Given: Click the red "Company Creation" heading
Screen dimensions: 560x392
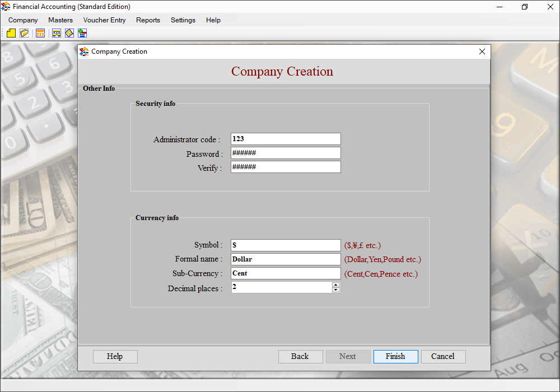Looking at the screenshot, I should pos(282,72).
